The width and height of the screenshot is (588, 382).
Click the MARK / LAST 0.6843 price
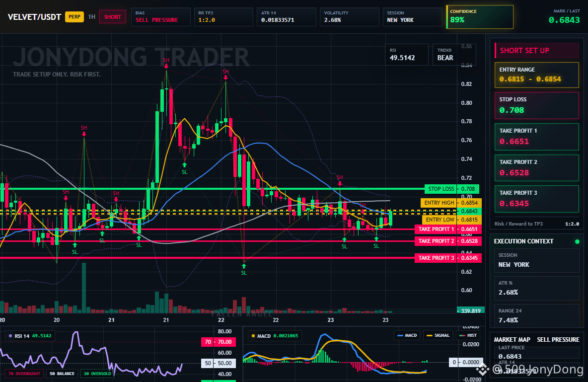click(564, 20)
